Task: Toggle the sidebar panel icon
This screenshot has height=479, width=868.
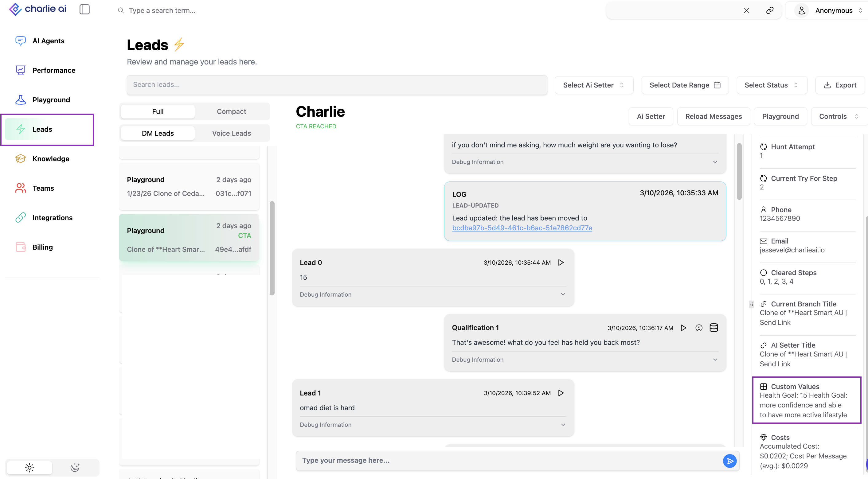Action: pyautogui.click(x=84, y=10)
